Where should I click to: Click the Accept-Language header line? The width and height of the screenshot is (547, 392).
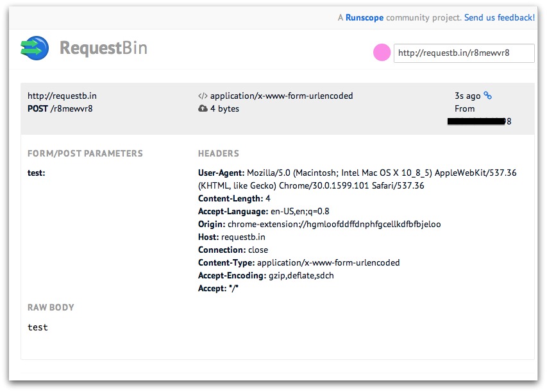264,212
